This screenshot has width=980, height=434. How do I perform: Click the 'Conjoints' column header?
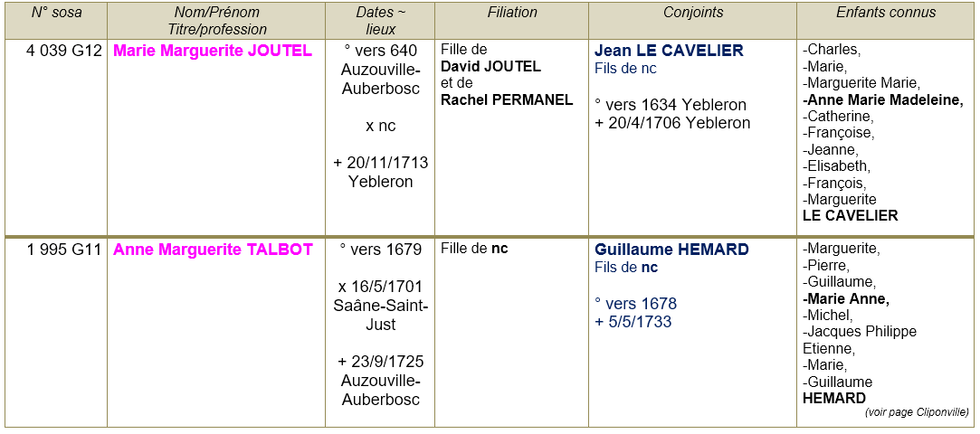click(x=693, y=13)
